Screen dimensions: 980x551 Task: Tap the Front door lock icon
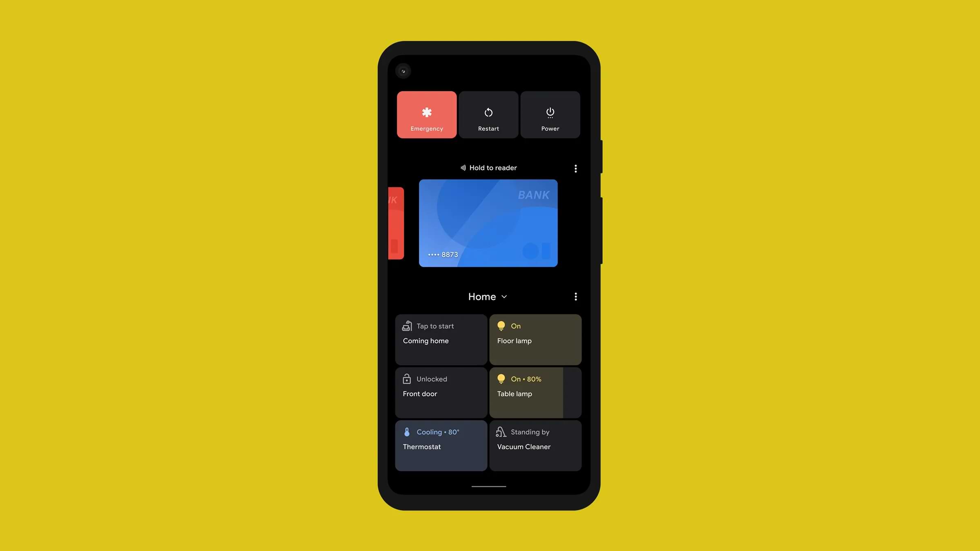tap(407, 380)
